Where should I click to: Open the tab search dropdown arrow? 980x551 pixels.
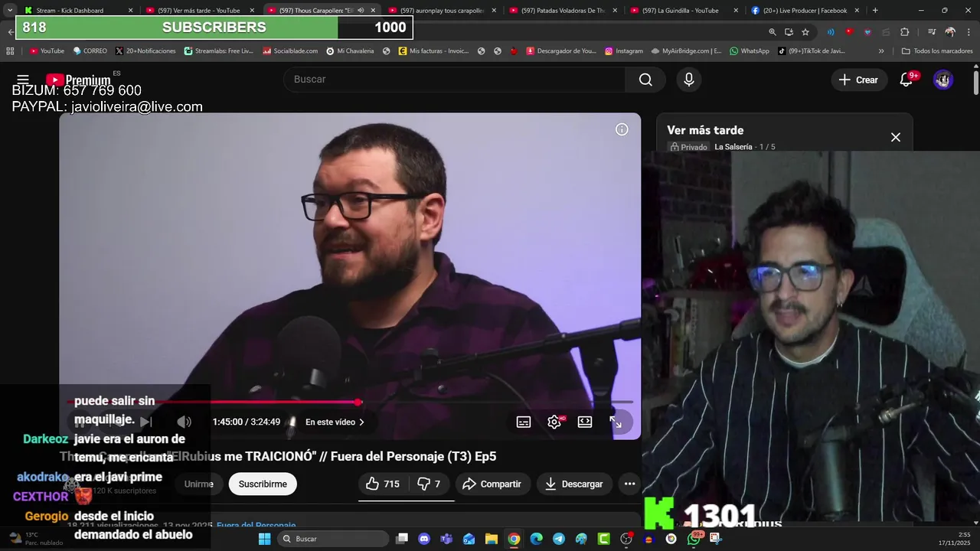9,10
